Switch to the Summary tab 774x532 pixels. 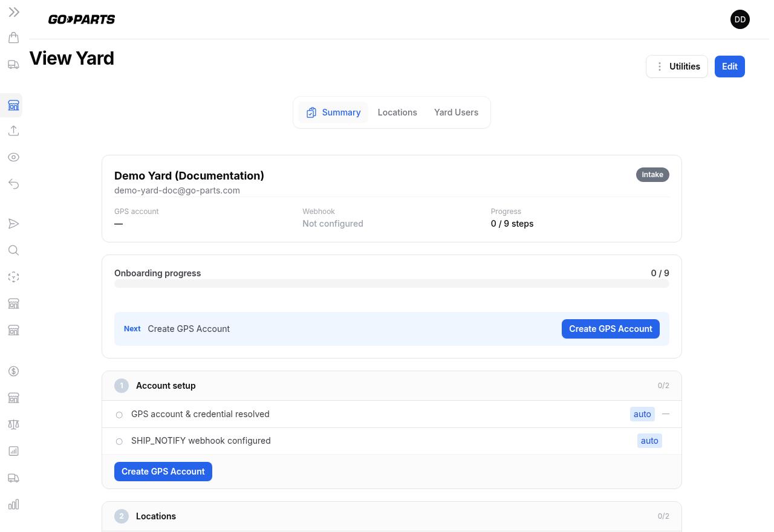coord(333,112)
